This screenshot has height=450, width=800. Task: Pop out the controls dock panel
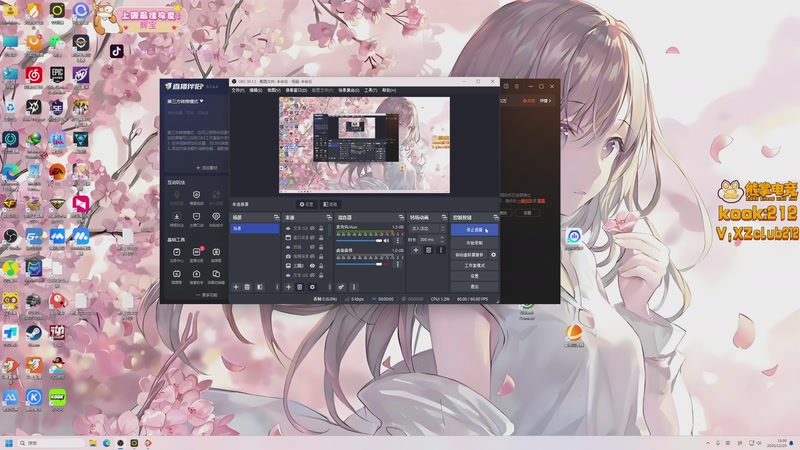(x=495, y=218)
